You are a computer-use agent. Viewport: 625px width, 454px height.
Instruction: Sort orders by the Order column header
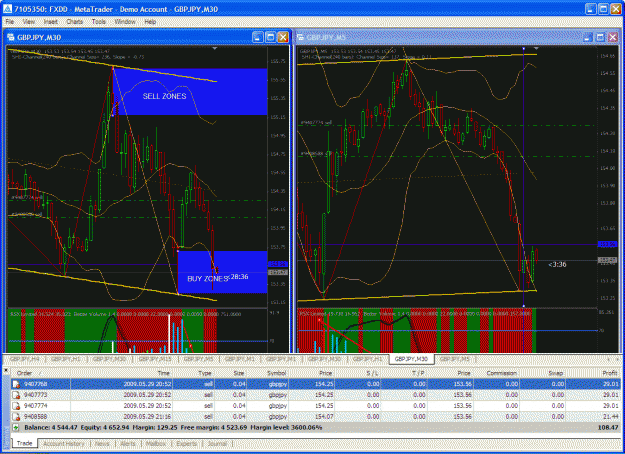tap(41, 373)
